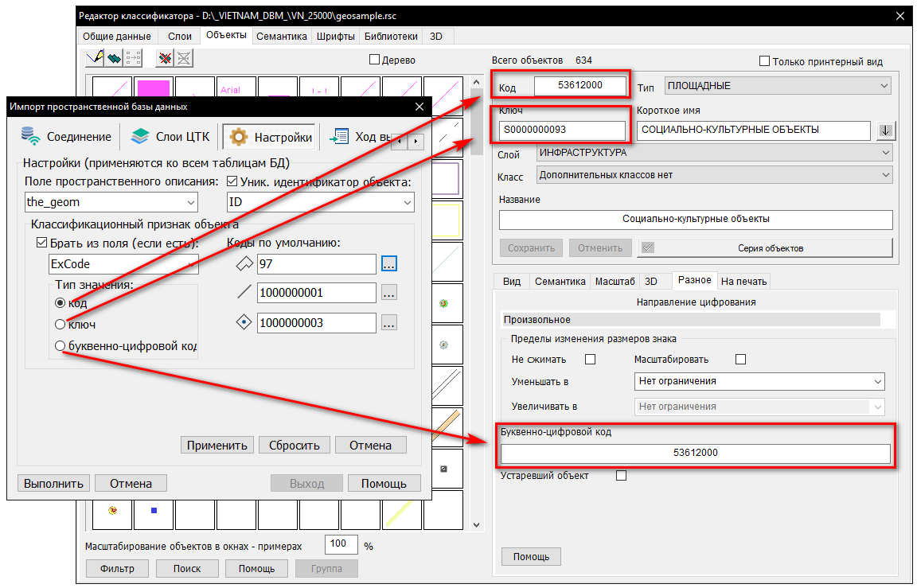The image size is (917, 588).
Task: Open the На печать tab
Action: tap(743, 281)
